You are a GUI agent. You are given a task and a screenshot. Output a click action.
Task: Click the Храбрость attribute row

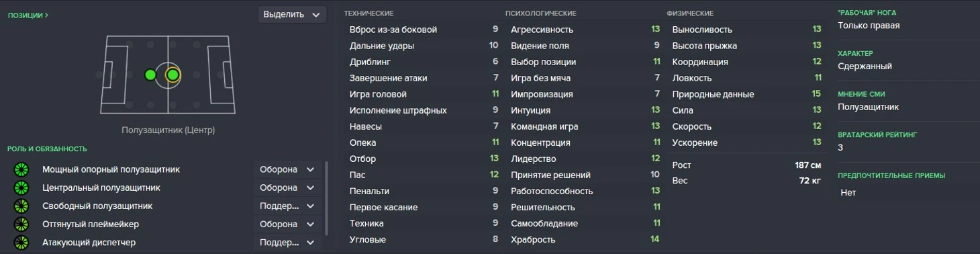pyautogui.click(x=585, y=239)
